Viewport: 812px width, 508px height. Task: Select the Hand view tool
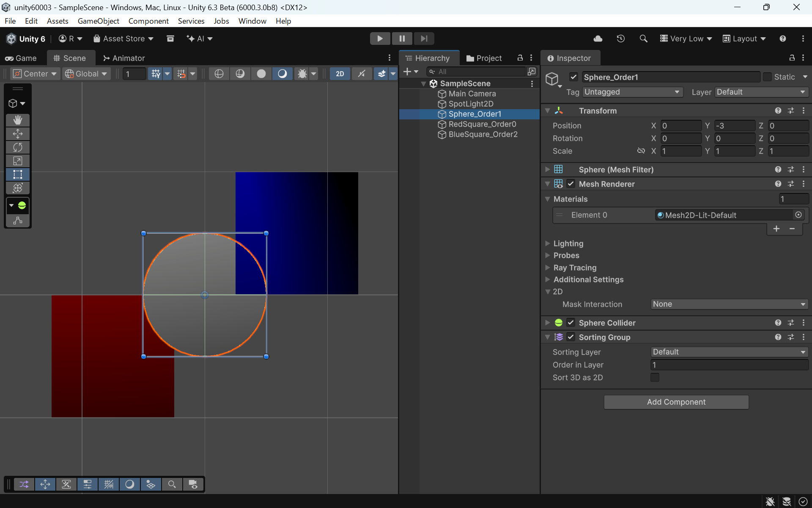click(x=18, y=120)
